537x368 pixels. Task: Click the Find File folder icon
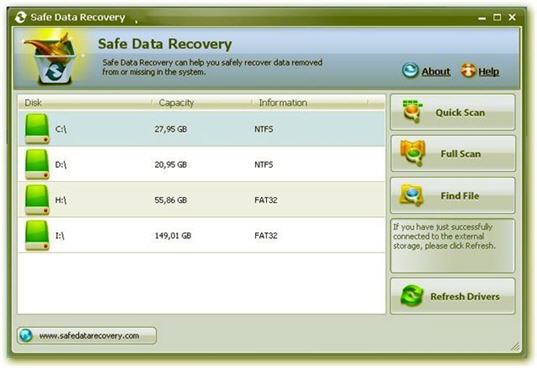coord(412,195)
